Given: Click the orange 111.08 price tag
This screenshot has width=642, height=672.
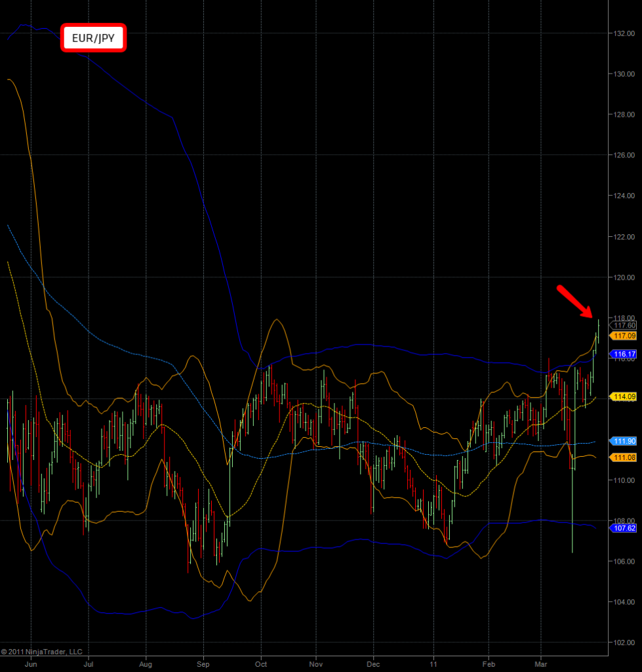Looking at the screenshot, I should point(623,457).
